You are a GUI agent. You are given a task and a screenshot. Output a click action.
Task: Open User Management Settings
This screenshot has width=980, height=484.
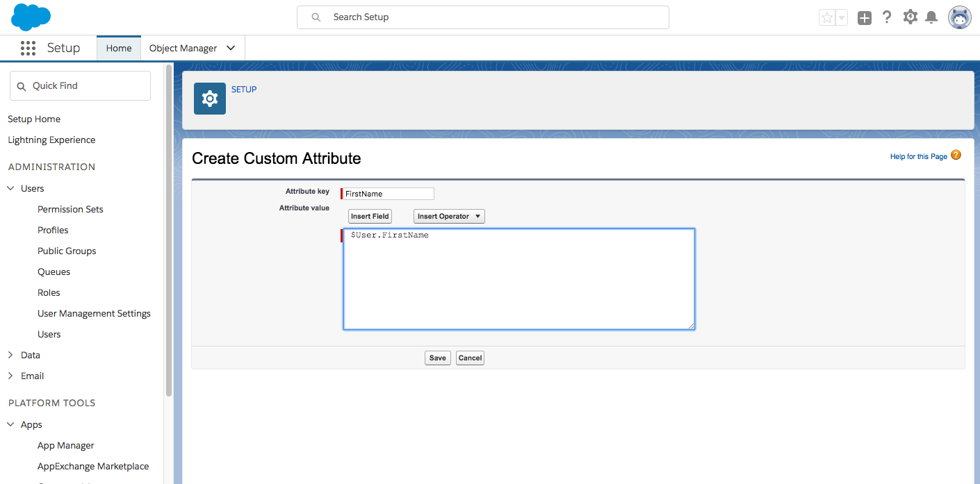(94, 313)
